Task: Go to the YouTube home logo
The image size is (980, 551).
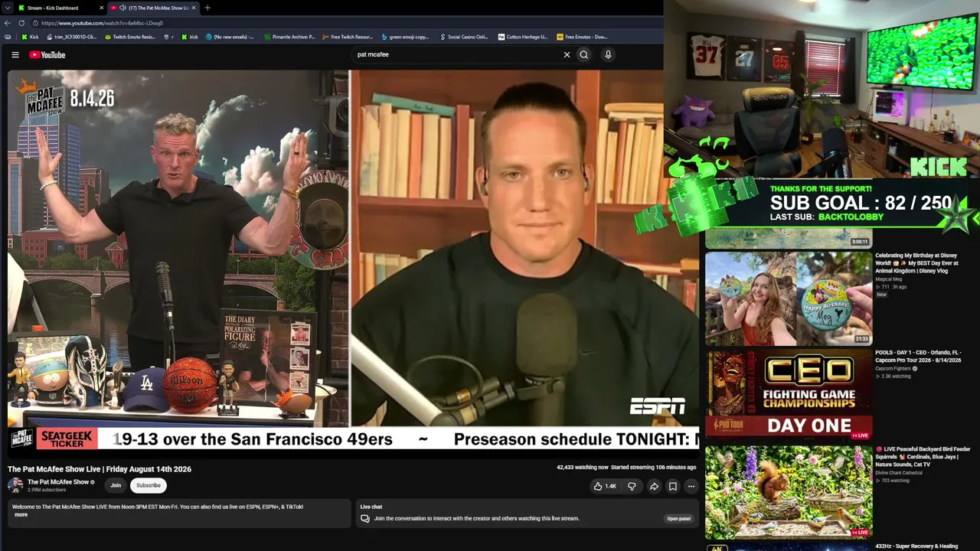Action: tap(47, 55)
